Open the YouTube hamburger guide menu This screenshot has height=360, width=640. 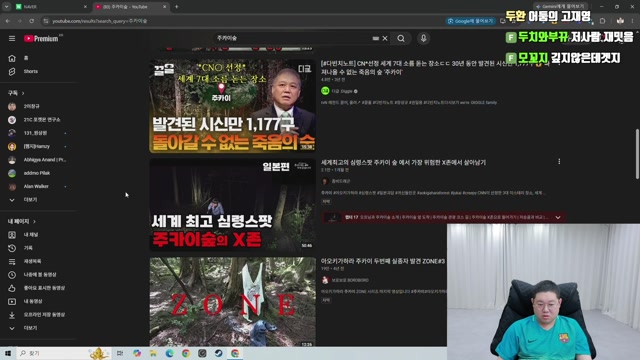click(12, 38)
